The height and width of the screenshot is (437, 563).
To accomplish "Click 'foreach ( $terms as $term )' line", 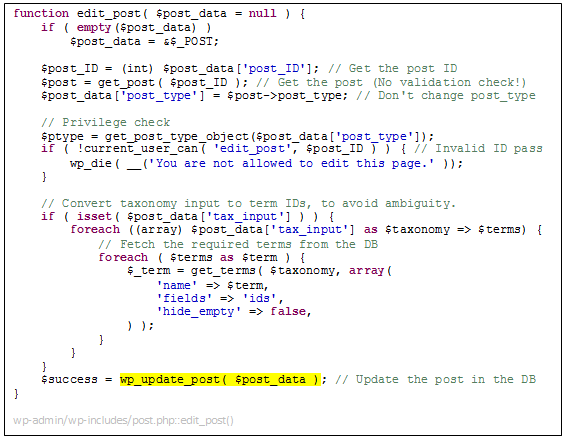I will 201,257.
